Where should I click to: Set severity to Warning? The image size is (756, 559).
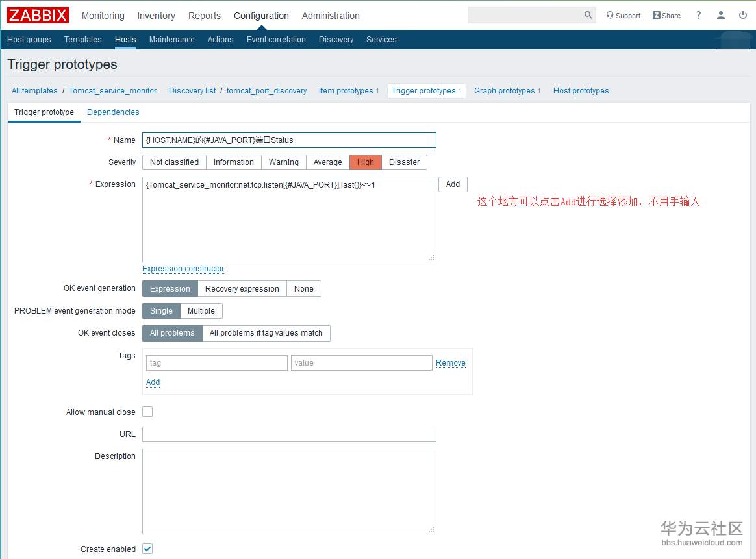point(283,162)
